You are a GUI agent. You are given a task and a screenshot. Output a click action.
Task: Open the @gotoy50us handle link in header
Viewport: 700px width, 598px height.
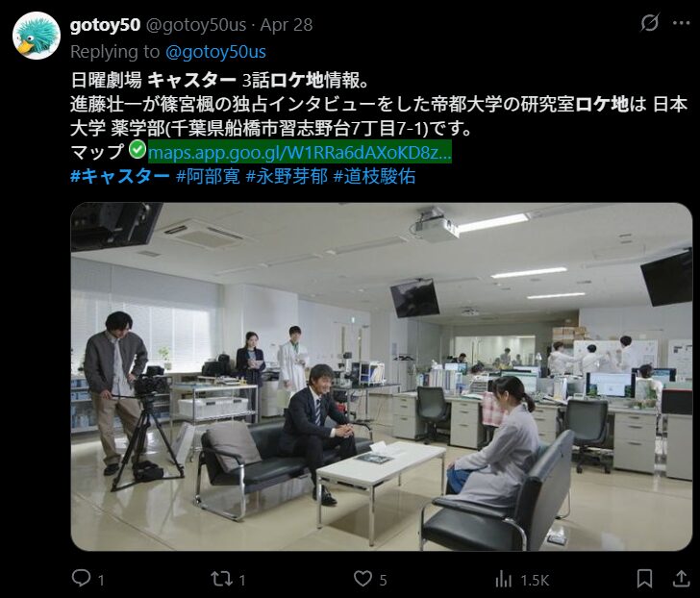coord(196,25)
